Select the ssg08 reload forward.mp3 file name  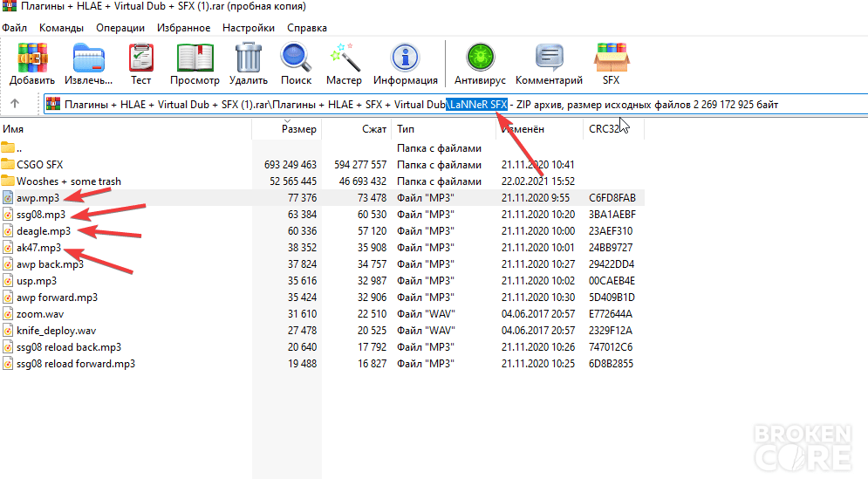click(76, 364)
